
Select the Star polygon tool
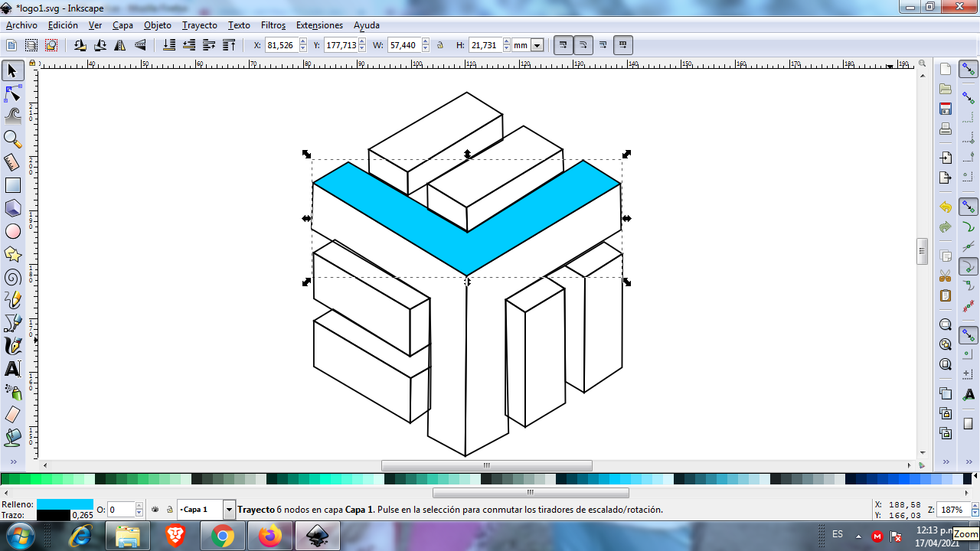[12, 254]
